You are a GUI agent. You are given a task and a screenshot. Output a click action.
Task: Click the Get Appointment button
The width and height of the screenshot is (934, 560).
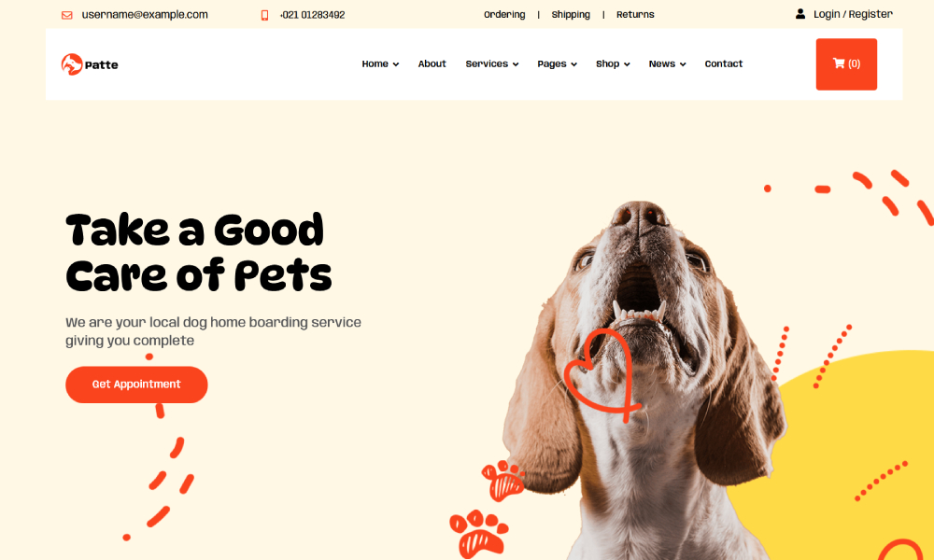pos(136,385)
